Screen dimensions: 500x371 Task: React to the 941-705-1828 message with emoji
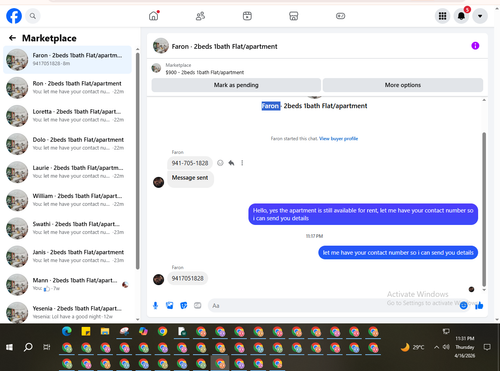coord(220,163)
